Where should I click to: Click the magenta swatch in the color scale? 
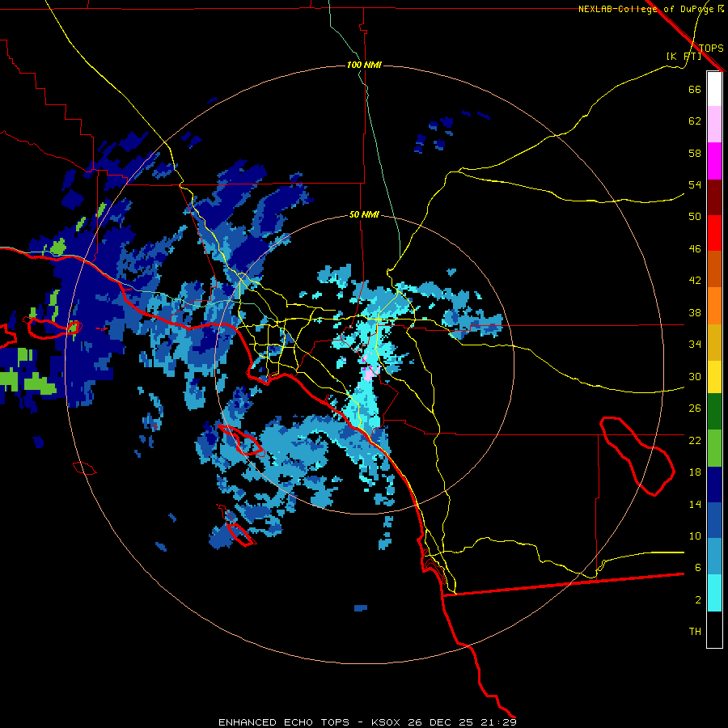[x=714, y=161]
